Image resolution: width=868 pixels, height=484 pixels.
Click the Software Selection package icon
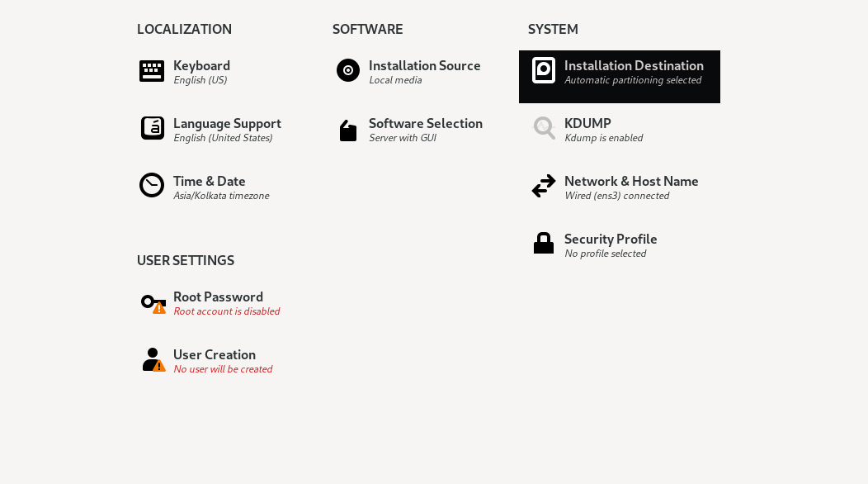point(348,130)
